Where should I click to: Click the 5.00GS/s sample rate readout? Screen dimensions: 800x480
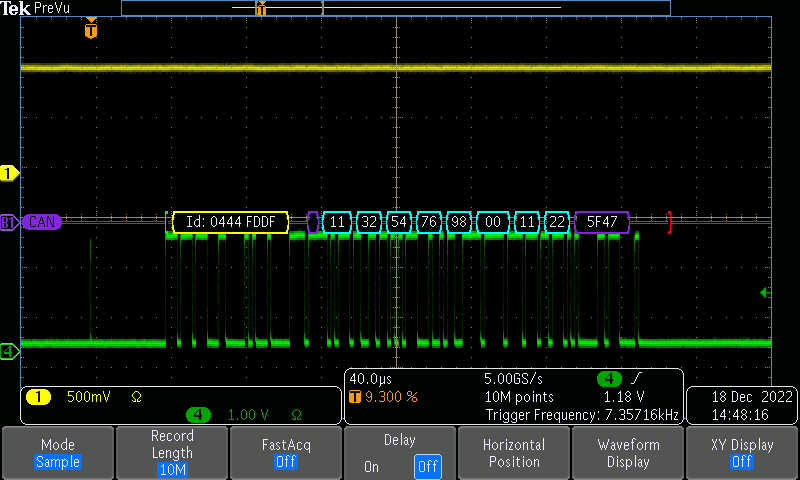click(x=513, y=379)
